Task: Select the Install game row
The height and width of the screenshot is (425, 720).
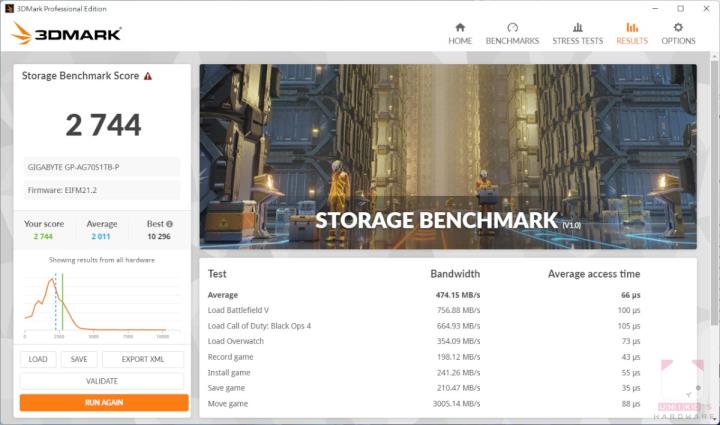Action: (x=424, y=373)
